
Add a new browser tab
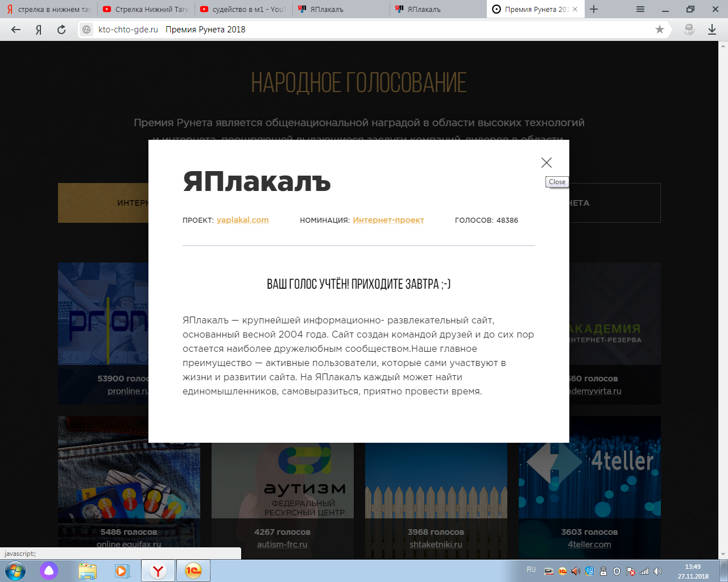594,9
